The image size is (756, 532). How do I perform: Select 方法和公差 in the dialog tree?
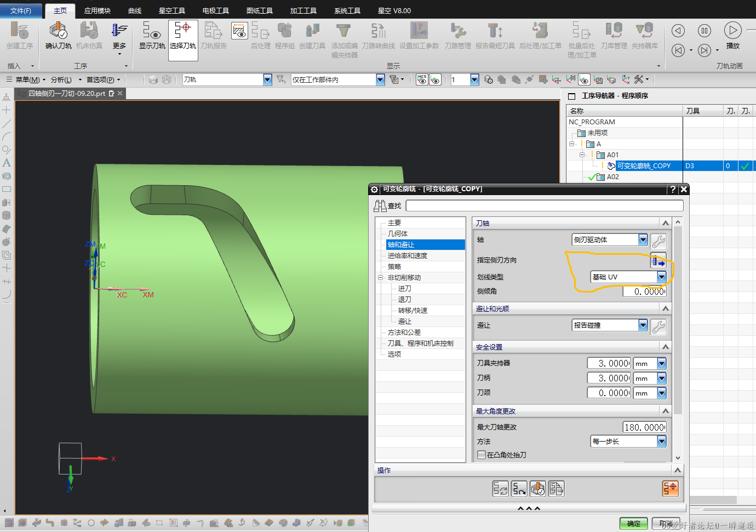coord(404,332)
